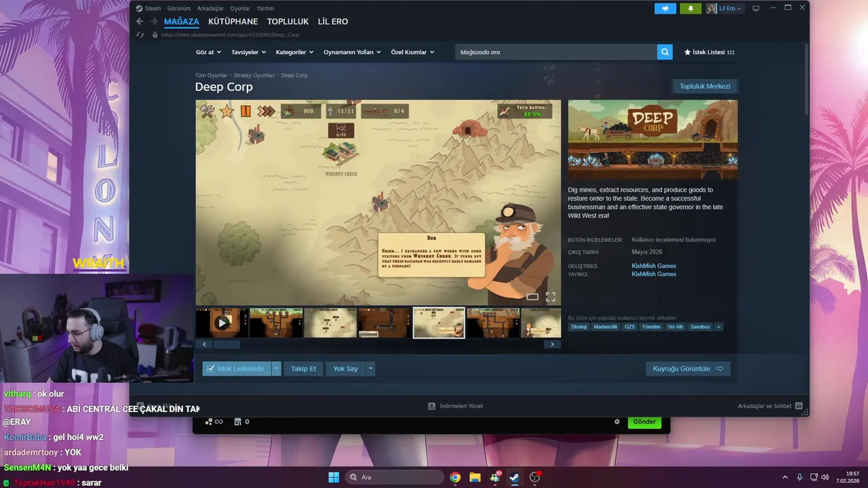Click the store search magnifier button
Viewport: 868px width, 488px height.
(x=665, y=52)
